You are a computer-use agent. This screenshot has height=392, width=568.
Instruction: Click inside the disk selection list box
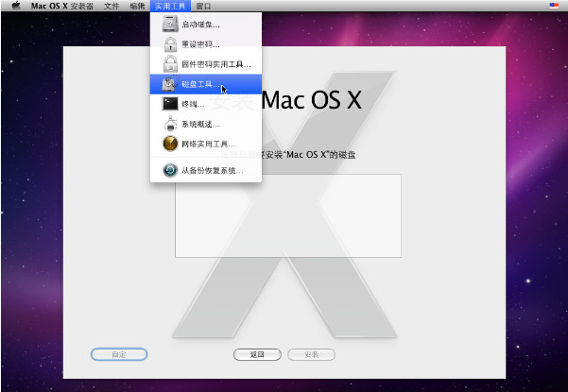pos(288,215)
